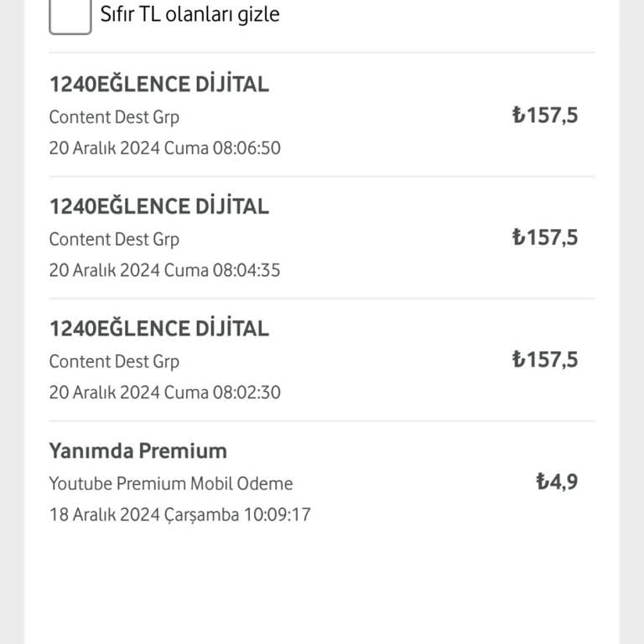The image size is (644, 644).
Task: Open the 1240EĞLENCE DİJİTAL title above 08:02:30
Action: [x=158, y=328]
